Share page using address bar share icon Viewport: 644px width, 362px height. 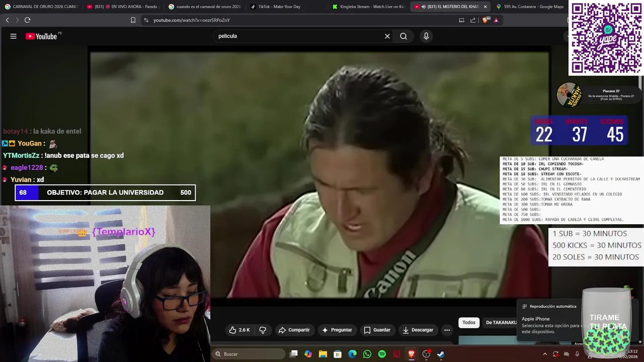click(x=473, y=20)
